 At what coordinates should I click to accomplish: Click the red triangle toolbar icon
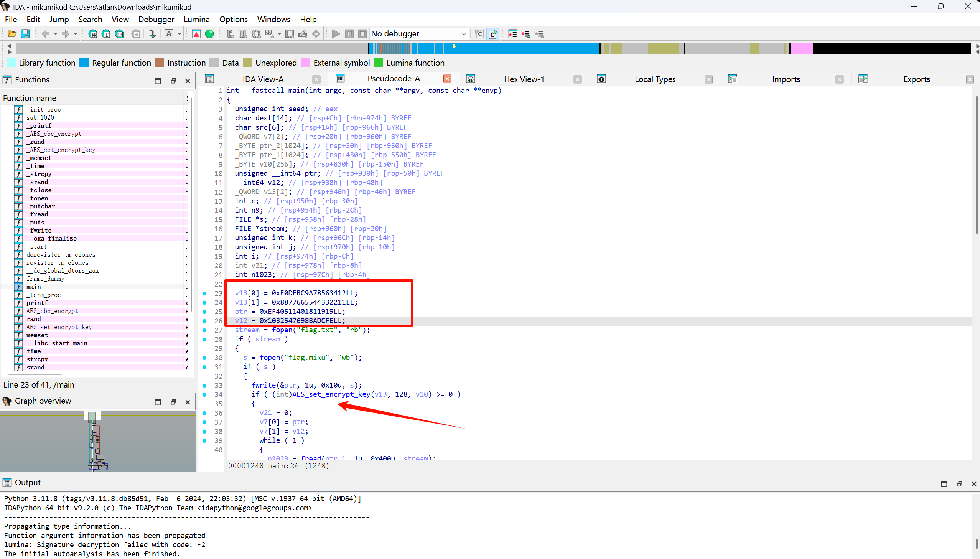tap(196, 34)
